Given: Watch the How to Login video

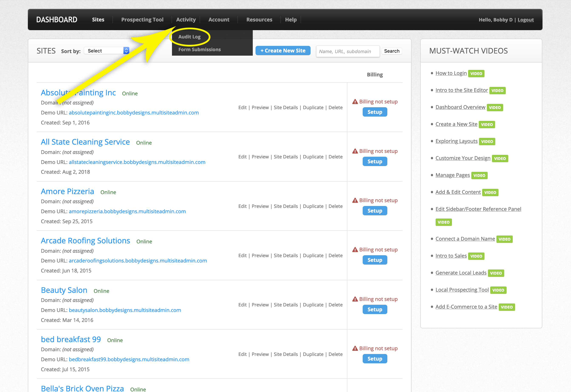Looking at the screenshot, I should [x=451, y=73].
